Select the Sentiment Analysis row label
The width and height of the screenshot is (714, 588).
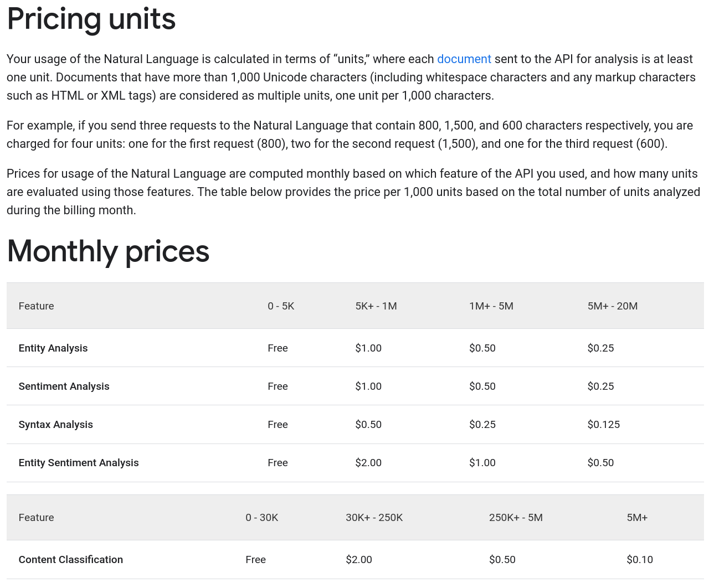click(x=64, y=386)
